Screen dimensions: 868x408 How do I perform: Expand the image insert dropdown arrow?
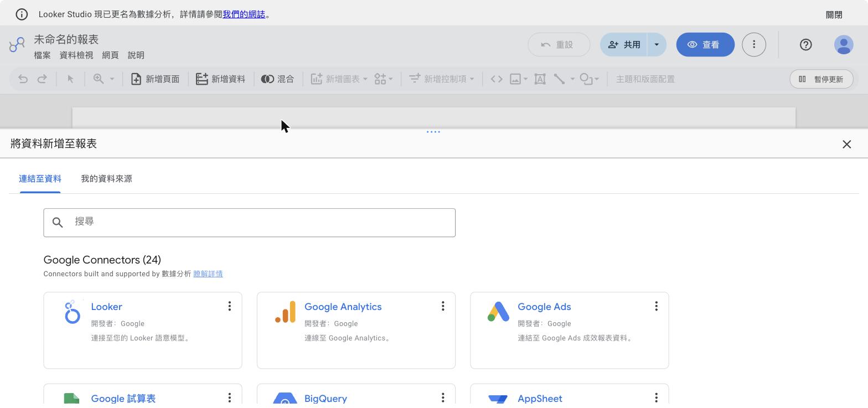pyautogui.click(x=525, y=79)
